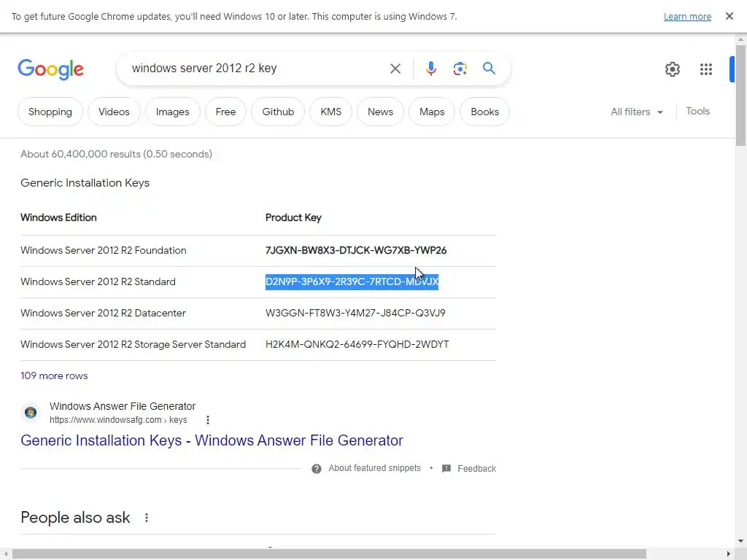Open Google apps grid
This screenshot has height=560, width=747.
tap(706, 69)
